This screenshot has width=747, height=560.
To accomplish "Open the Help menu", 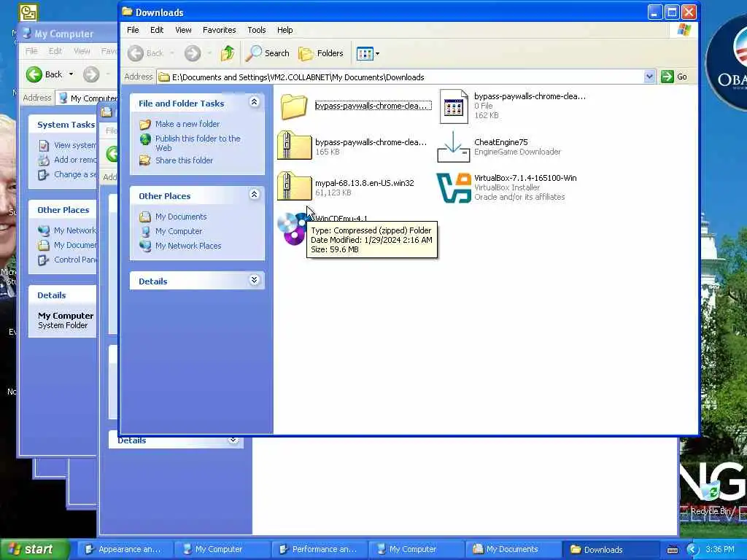I will (285, 30).
